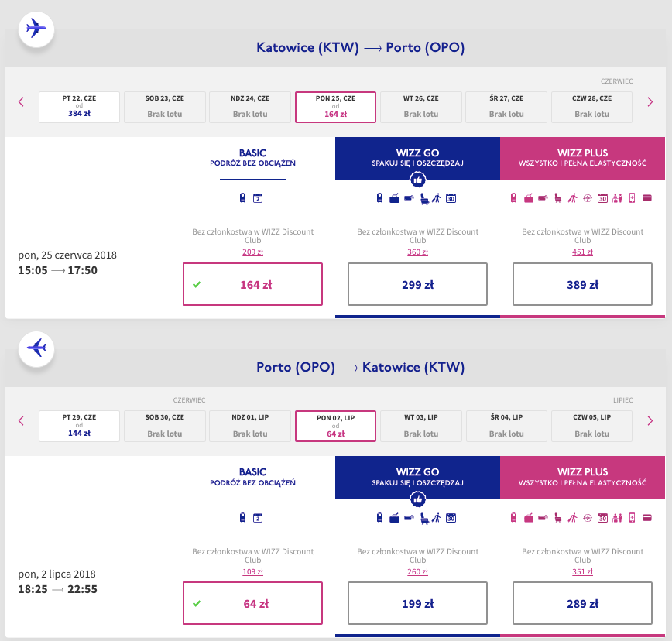Click the BASIC calendar icon for Katowice–Porto flight
The image size is (672, 641).
(x=258, y=198)
